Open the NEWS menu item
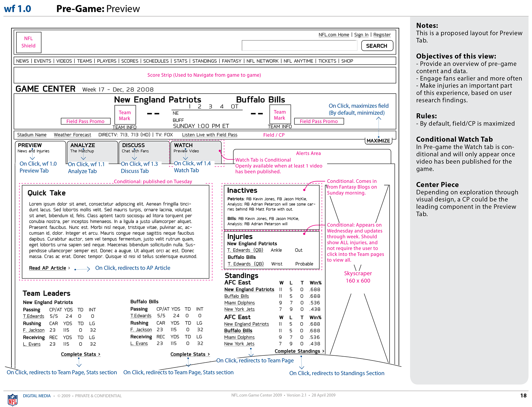This screenshot has height=407, width=532. tap(22, 61)
